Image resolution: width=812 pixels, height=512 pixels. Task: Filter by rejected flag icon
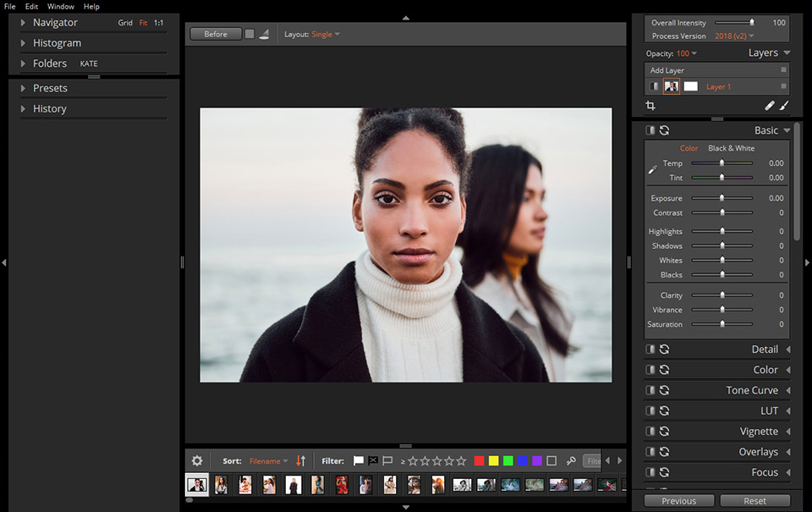(x=373, y=461)
